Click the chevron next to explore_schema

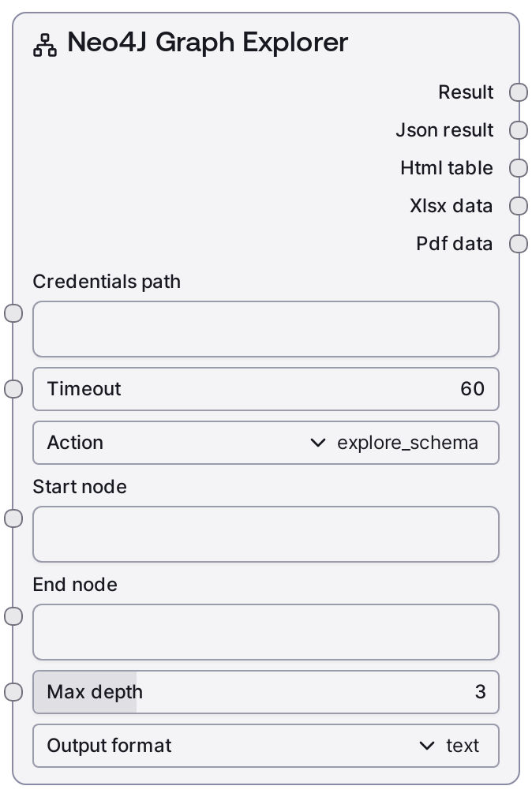pyautogui.click(x=318, y=443)
